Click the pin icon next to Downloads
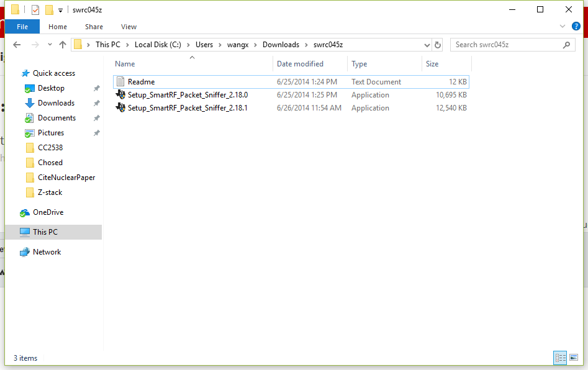 click(x=96, y=103)
